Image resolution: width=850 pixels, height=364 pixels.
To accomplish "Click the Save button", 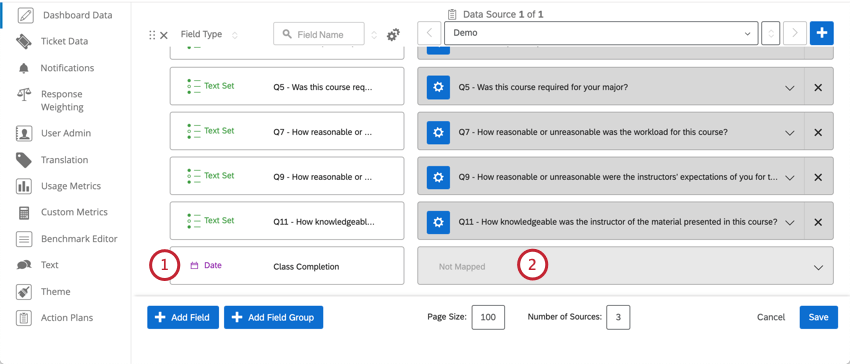I will [819, 317].
